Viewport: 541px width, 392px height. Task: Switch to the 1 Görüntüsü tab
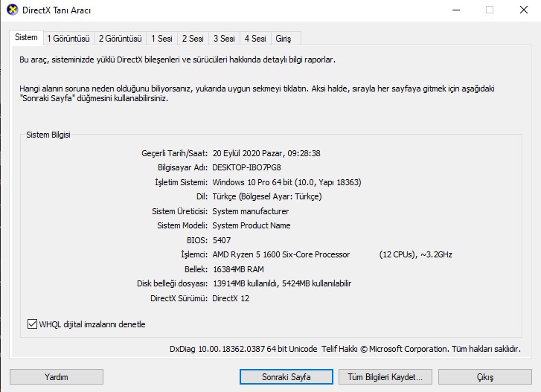pos(68,39)
